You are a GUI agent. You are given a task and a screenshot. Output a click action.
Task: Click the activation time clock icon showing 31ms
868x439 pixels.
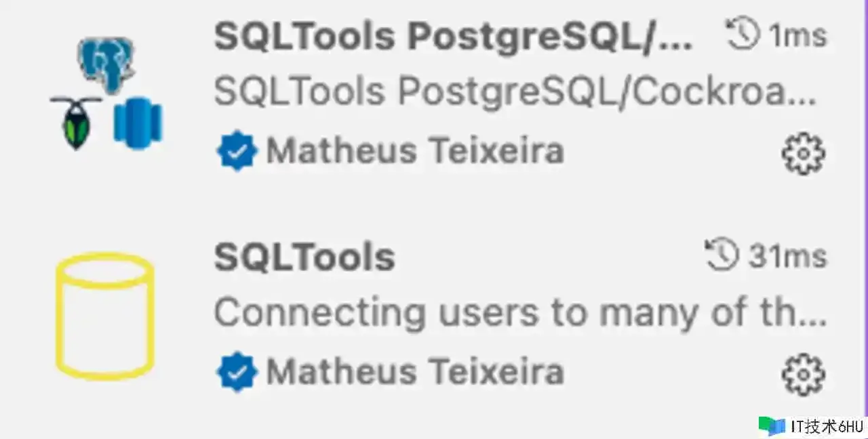coord(722,255)
